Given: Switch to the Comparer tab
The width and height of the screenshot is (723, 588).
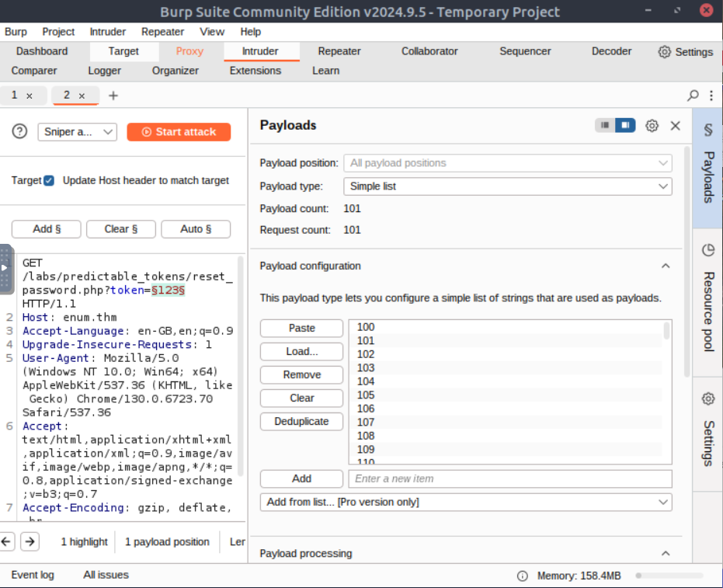Looking at the screenshot, I should pos(34,71).
